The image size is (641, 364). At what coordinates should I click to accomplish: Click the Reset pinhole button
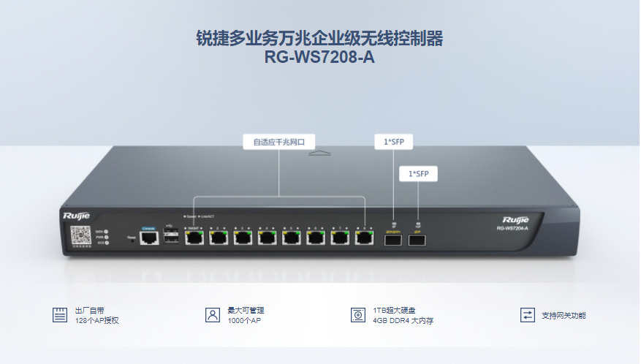coord(132,241)
